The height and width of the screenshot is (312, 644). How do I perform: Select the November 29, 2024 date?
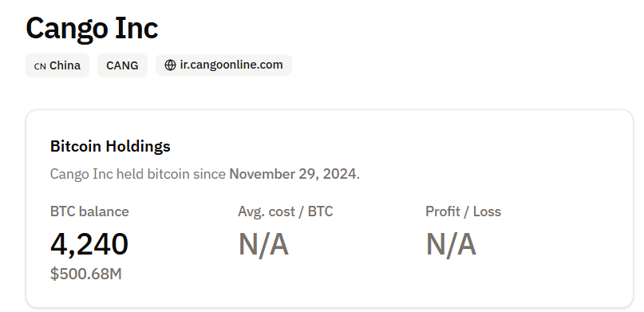292,174
